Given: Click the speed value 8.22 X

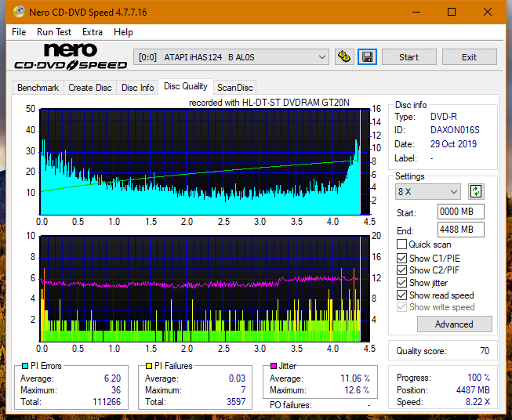Looking at the screenshot, I should pyautogui.click(x=478, y=402).
